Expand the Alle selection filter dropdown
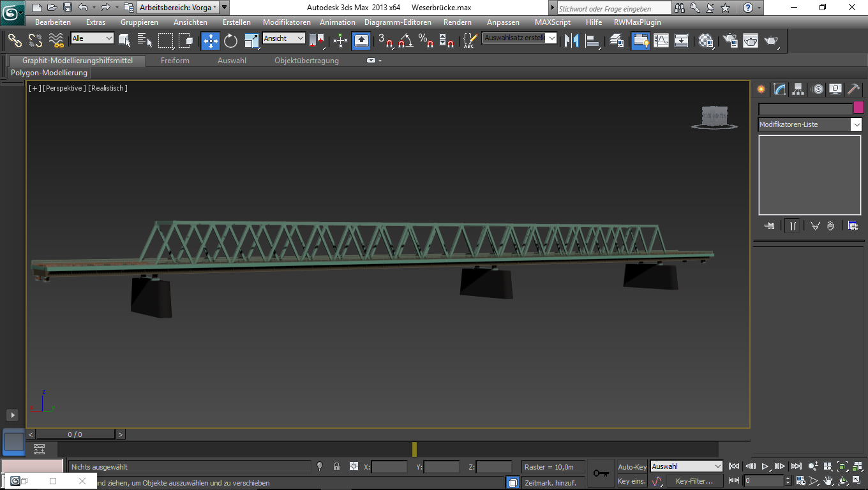The image size is (868, 490). coord(92,38)
